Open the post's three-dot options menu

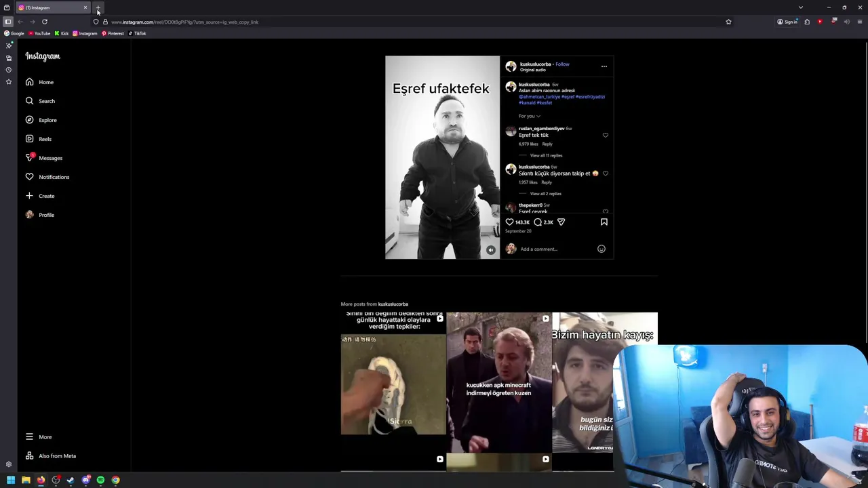[604, 66]
